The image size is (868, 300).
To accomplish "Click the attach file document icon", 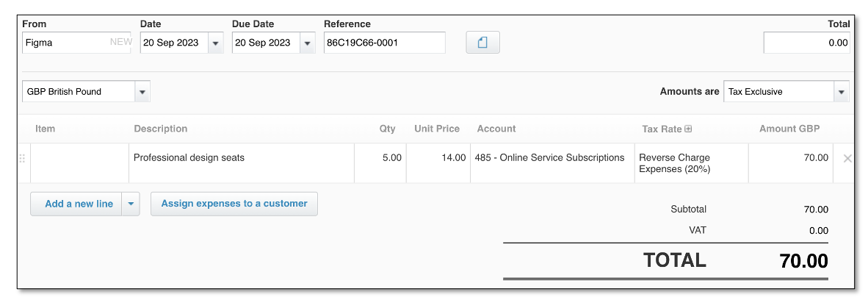I will [x=482, y=43].
